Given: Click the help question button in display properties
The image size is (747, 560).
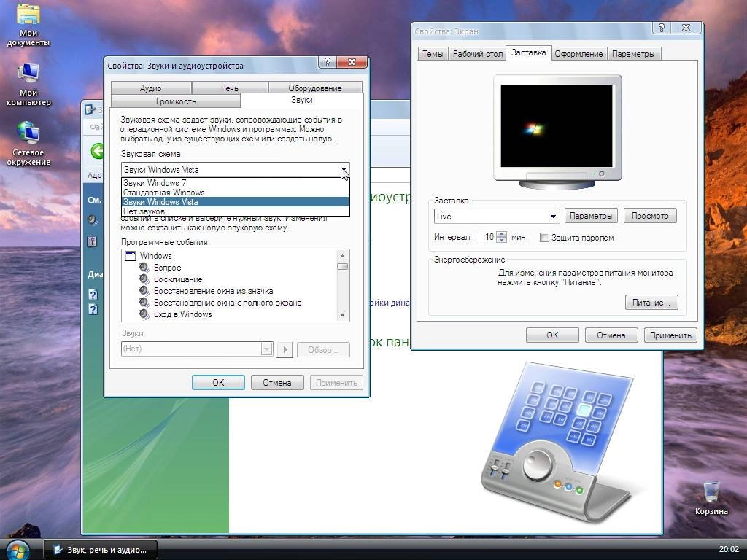Looking at the screenshot, I should coord(661,28).
